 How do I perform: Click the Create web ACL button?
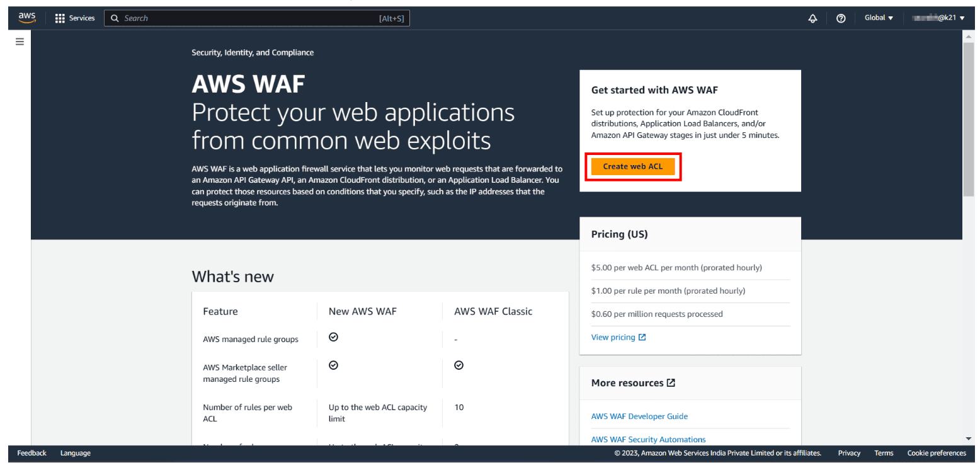click(x=633, y=166)
